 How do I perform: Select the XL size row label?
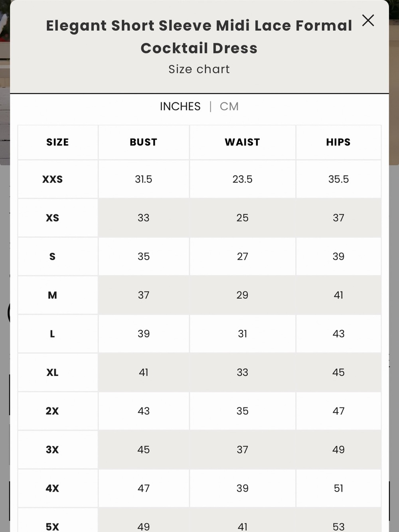[x=52, y=372]
